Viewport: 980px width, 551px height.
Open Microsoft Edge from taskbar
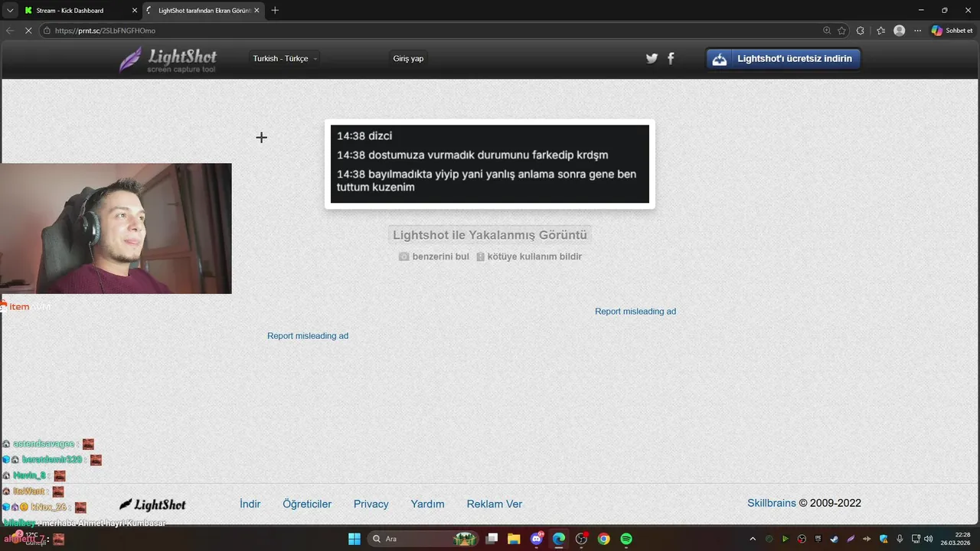pos(559,539)
